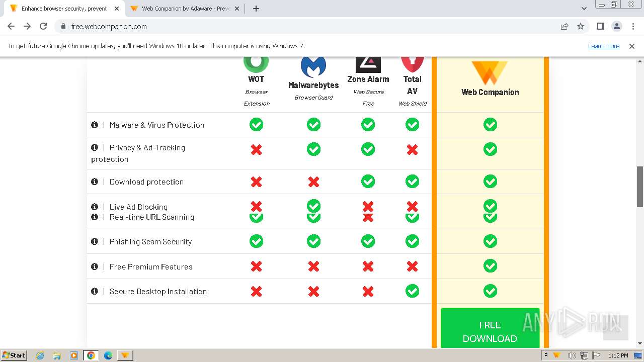Viewport: 644px width, 362px height.
Task: Click the page vertical scrollbar thumb
Action: click(640, 186)
